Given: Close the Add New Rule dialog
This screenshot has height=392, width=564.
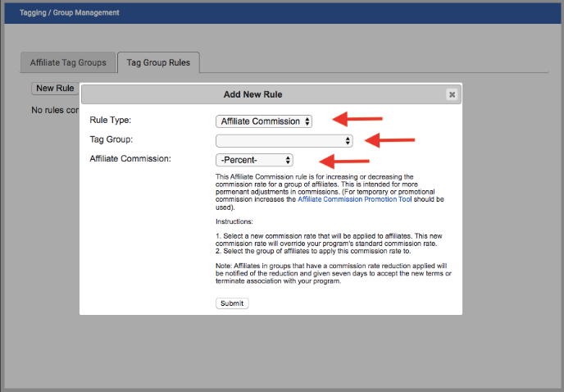Looking at the screenshot, I should click(x=451, y=94).
